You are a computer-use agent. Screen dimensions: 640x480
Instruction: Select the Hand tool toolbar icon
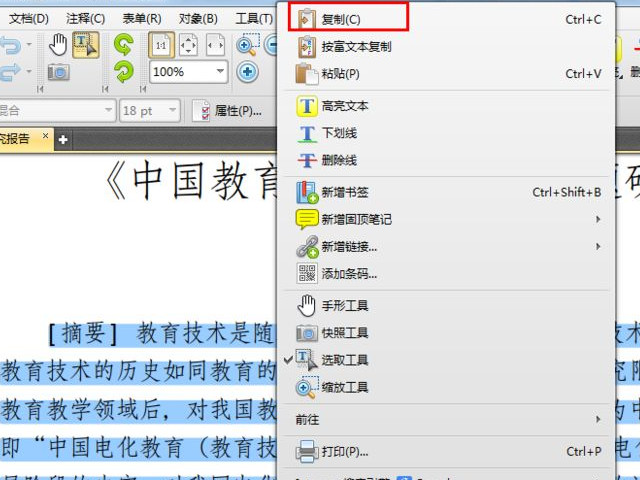(58, 45)
